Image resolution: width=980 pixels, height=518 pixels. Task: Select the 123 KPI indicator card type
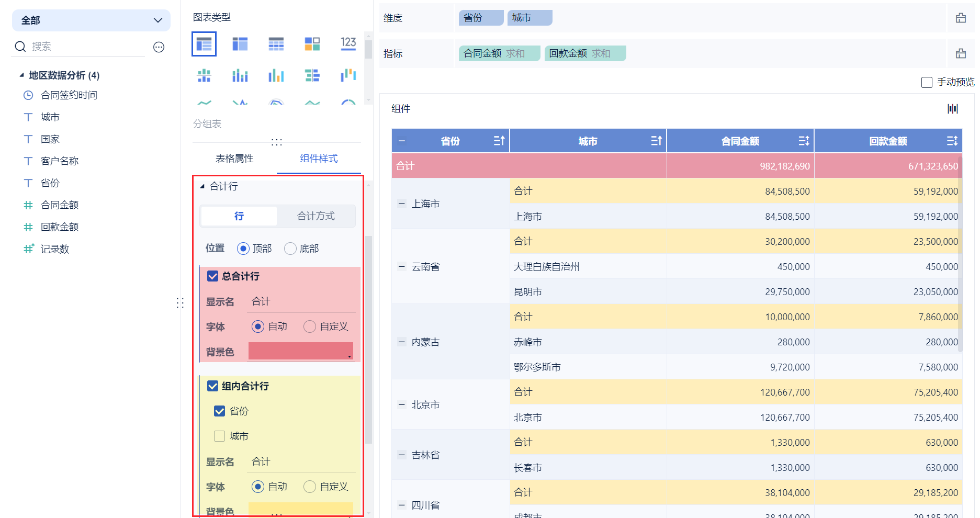click(x=348, y=43)
